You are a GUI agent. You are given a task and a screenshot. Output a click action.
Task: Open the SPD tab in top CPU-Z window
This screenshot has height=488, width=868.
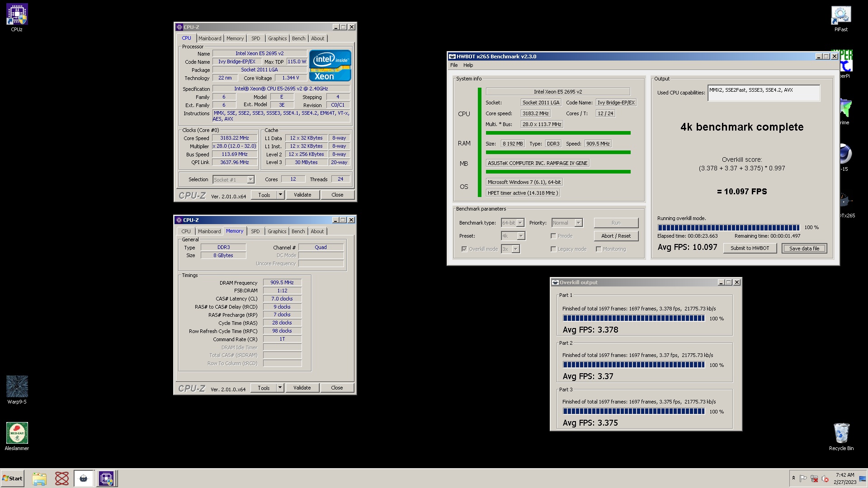click(256, 38)
